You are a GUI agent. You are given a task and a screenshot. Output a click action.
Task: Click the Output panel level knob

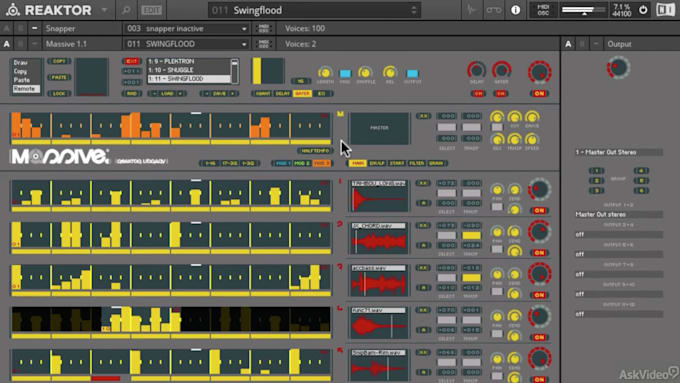coord(618,67)
